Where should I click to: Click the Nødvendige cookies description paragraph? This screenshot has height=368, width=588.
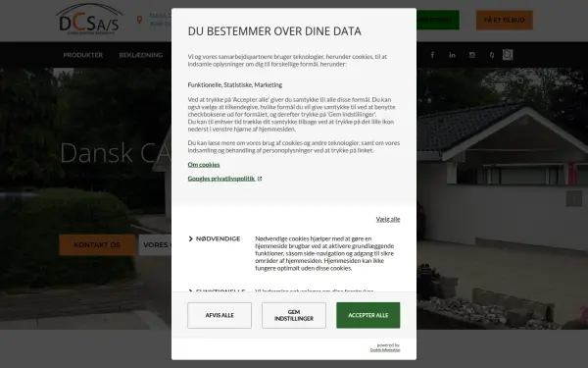324,253
